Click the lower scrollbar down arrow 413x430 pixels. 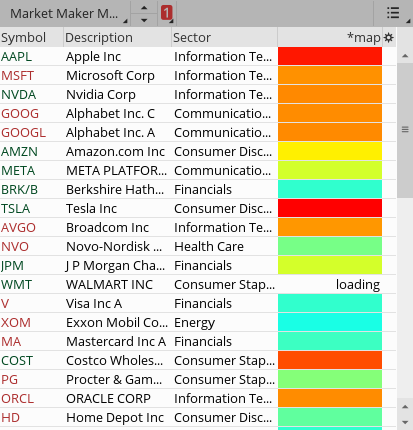[405, 422]
